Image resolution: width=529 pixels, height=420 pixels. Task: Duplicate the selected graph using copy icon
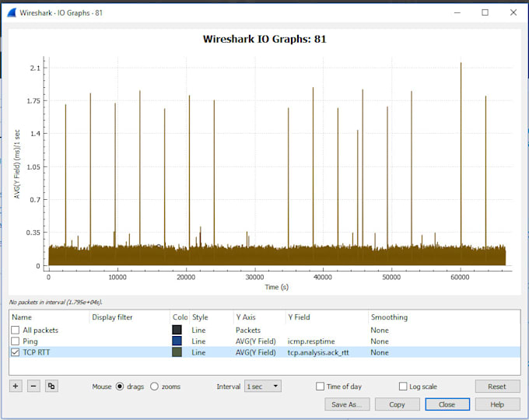click(x=51, y=386)
